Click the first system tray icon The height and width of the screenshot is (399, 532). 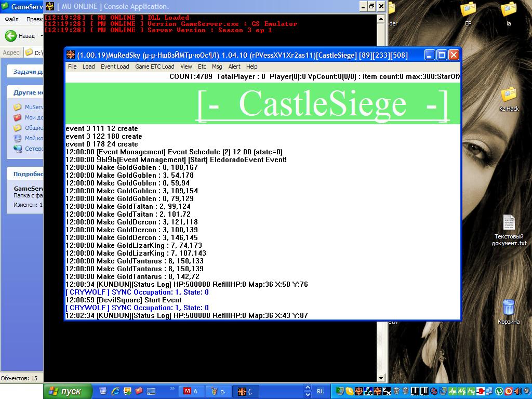(340, 391)
